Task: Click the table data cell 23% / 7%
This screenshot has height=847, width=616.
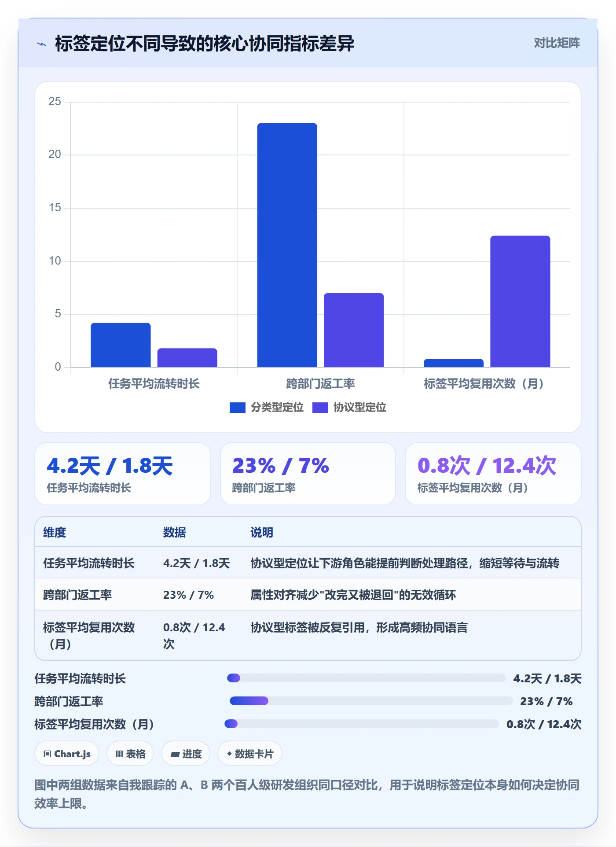Action: click(x=188, y=595)
